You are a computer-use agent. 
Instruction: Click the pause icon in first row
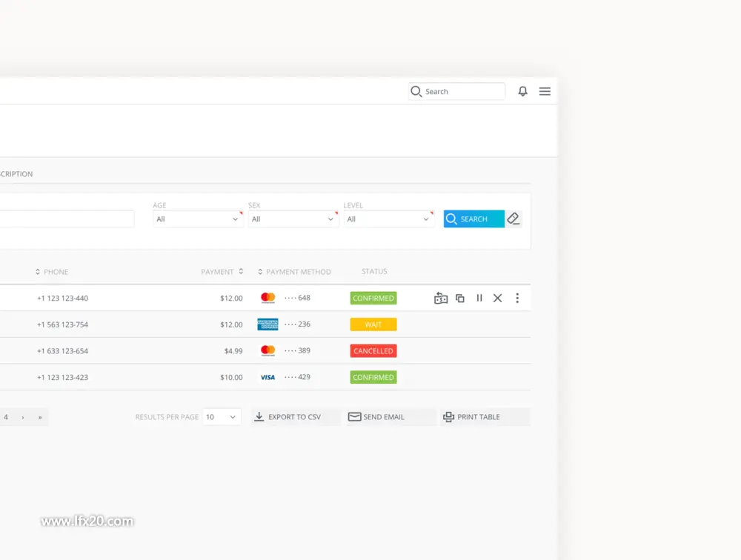pyautogui.click(x=479, y=298)
